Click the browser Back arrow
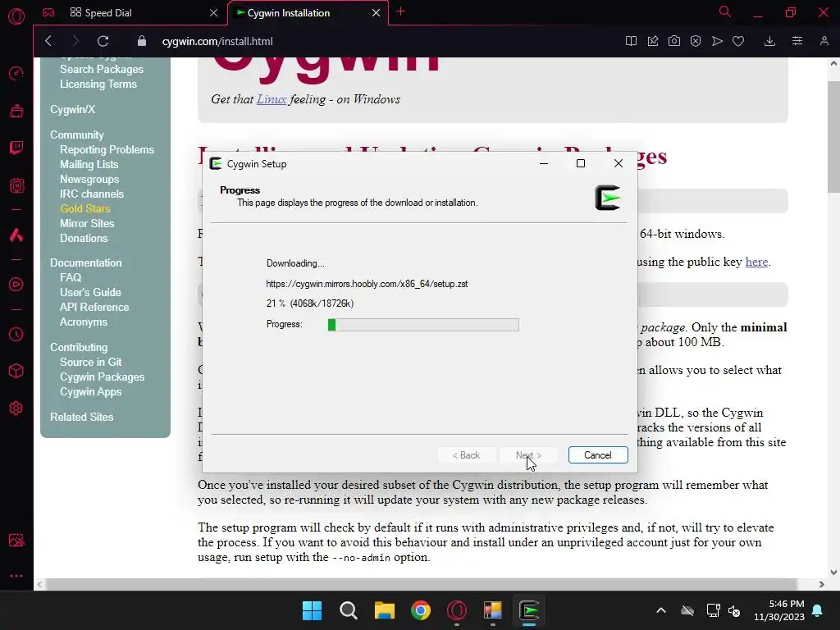 (48, 41)
